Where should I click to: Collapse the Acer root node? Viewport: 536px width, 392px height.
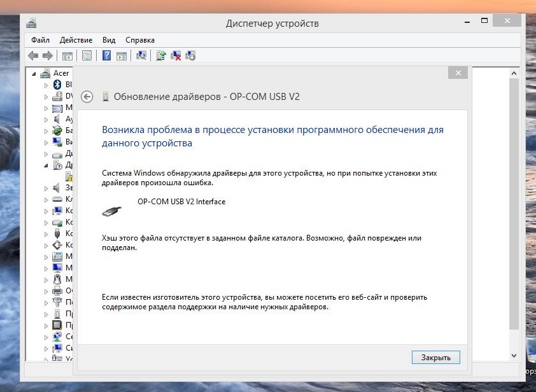[34, 73]
